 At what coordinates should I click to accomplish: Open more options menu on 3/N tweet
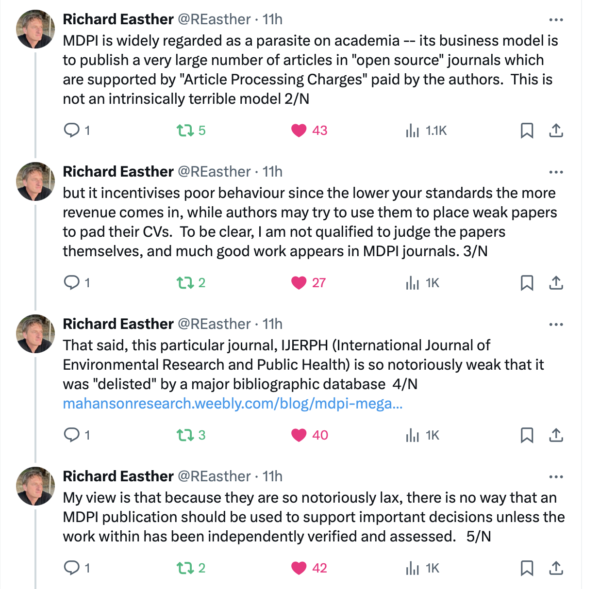point(556,171)
